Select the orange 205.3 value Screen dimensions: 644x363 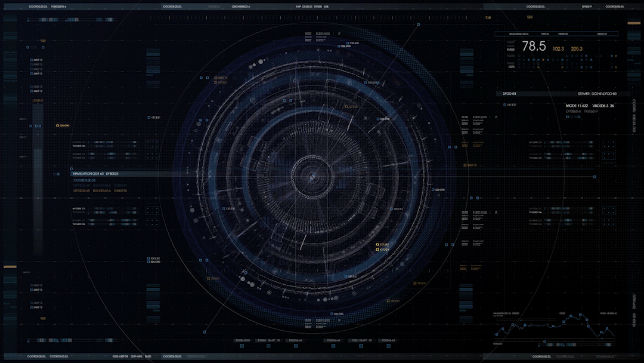pos(577,48)
